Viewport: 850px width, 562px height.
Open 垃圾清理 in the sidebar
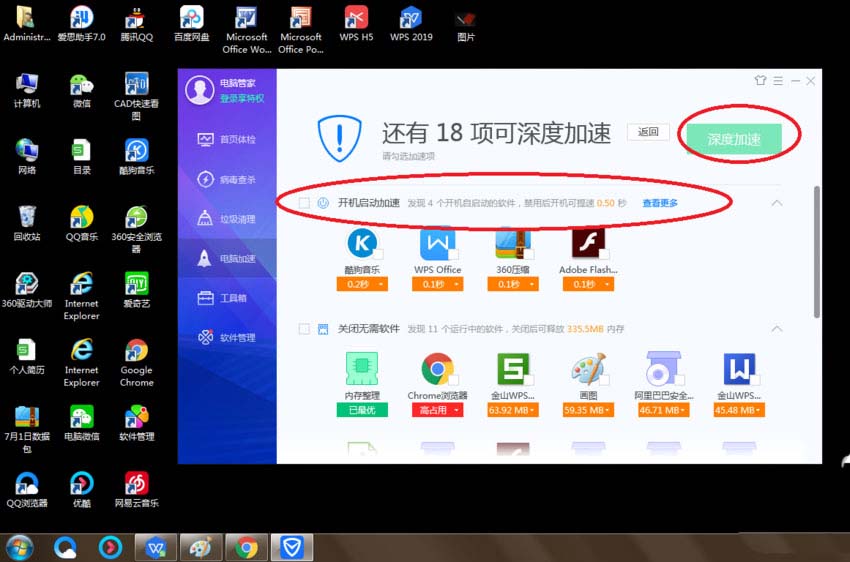click(x=227, y=219)
